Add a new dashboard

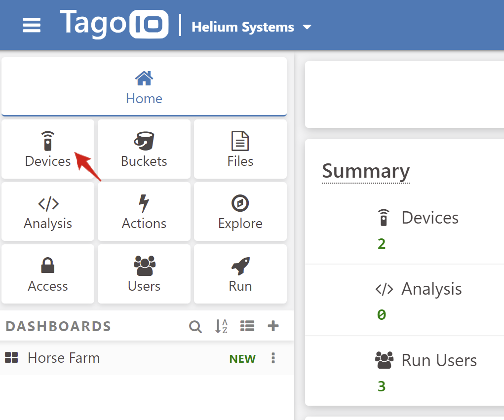pos(273,326)
